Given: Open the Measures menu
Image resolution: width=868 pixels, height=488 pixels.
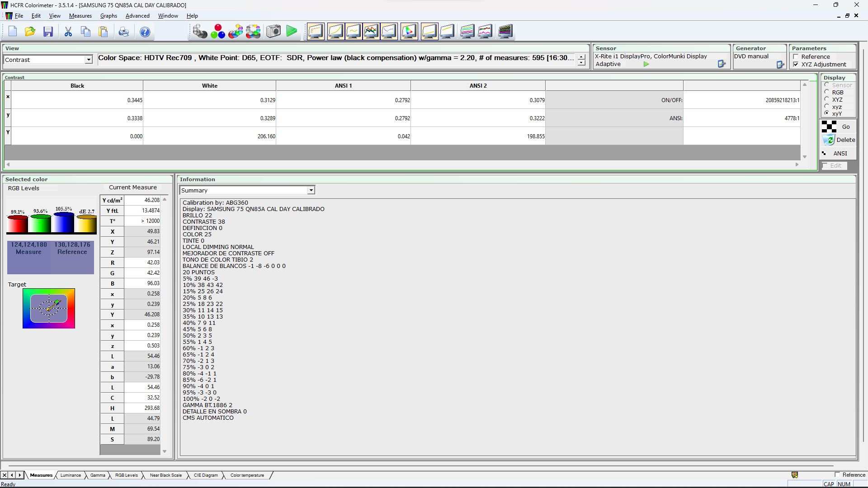Looking at the screenshot, I should point(80,16).
